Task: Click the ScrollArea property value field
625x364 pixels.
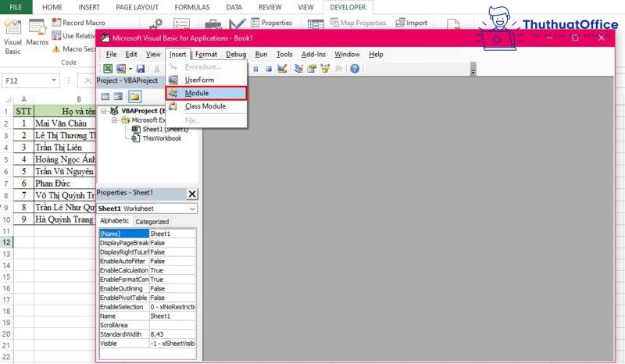Action: (172, 325)
